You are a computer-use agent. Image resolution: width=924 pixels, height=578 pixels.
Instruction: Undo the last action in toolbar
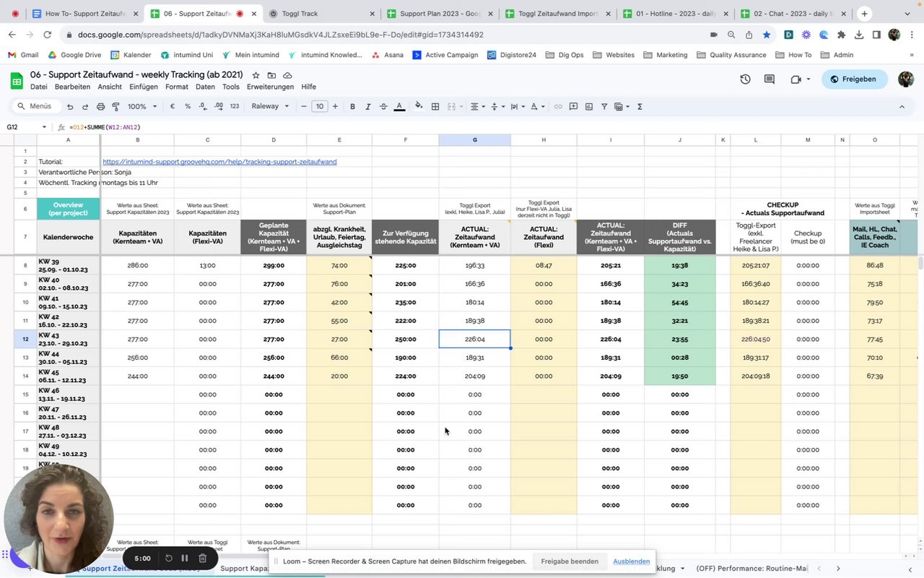click(x=70, y=106)
